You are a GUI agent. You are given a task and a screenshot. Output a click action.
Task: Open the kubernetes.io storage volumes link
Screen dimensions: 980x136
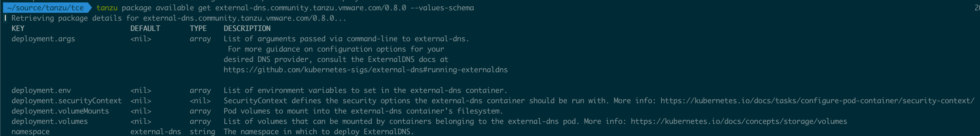(739, 121)
